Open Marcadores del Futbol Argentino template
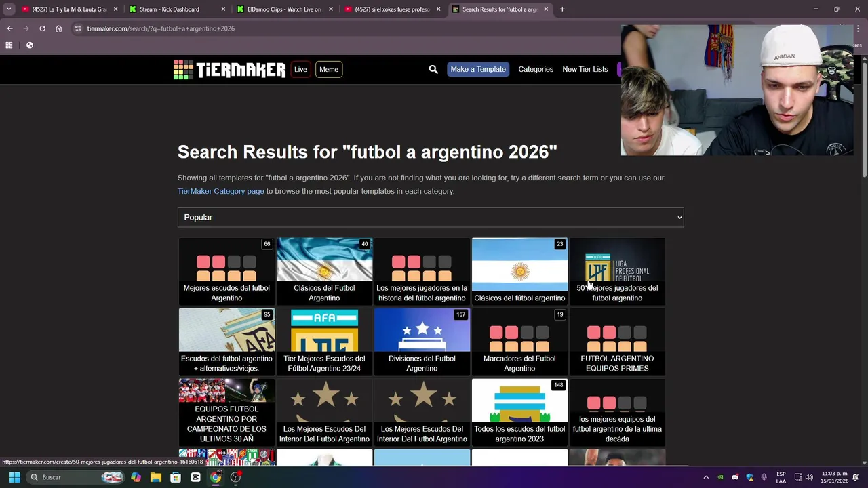Image resolution: width=868 pixels, height=488 pixels. (519, 341)
